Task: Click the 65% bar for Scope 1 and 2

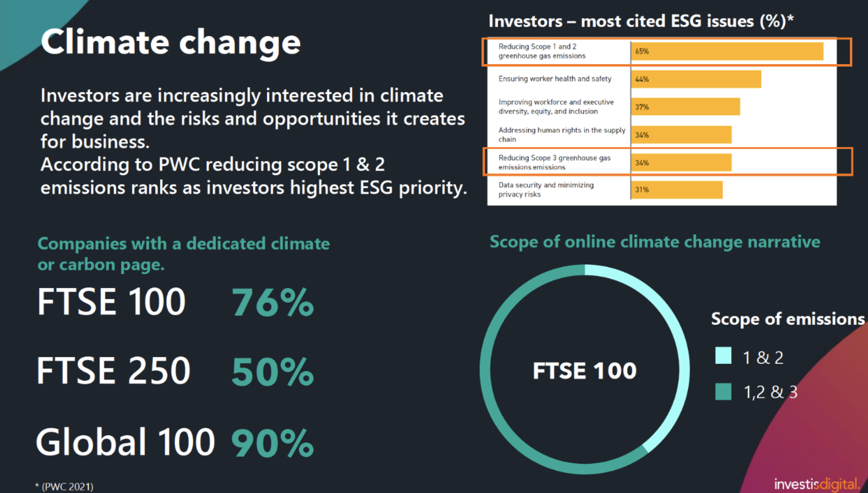Action: [727, 51]
